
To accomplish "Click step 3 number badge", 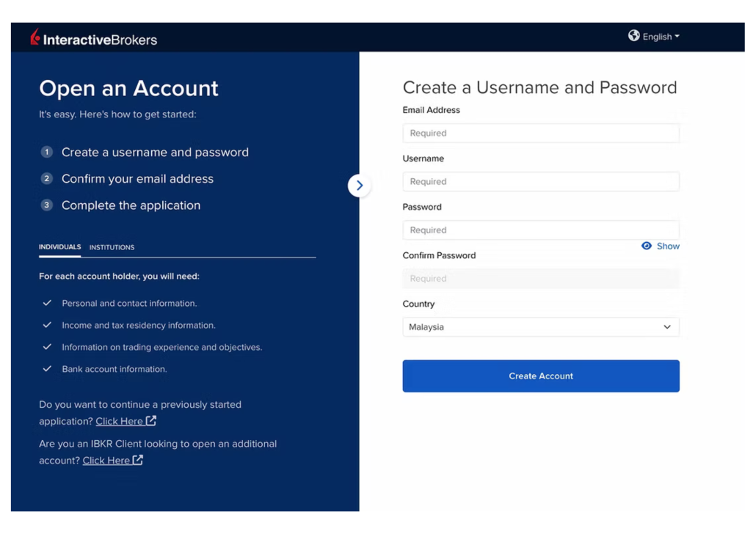I will (47, 205).
